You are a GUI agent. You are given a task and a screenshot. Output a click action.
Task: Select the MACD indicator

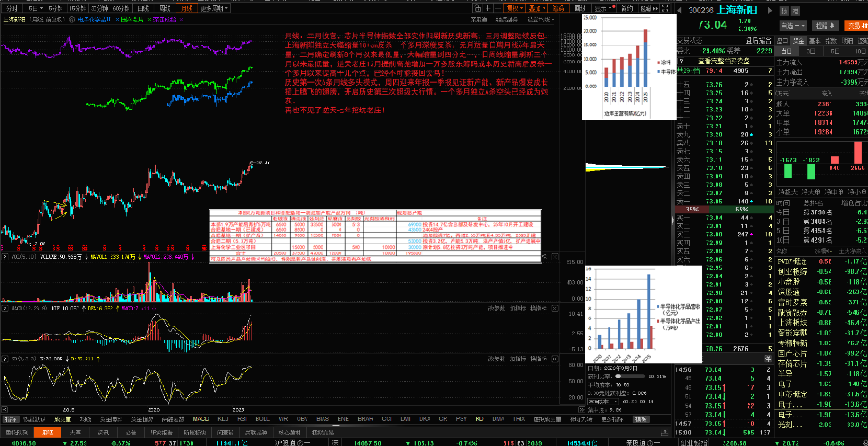[x=201, y=419]
